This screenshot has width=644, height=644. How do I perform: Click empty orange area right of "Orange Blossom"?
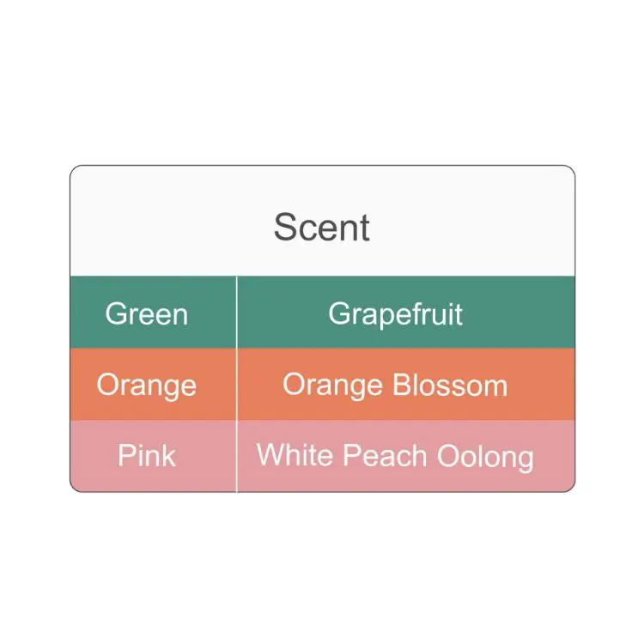coord(543,385)
